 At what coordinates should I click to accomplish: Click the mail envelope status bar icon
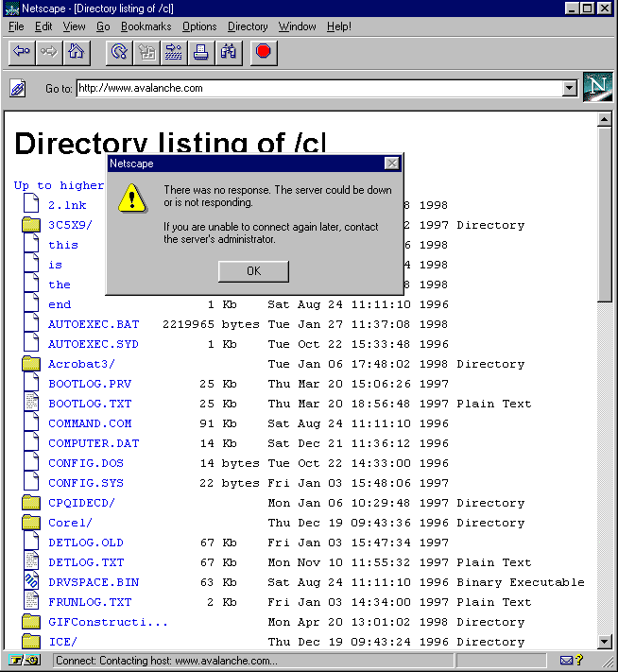click(x=566, y=661)
